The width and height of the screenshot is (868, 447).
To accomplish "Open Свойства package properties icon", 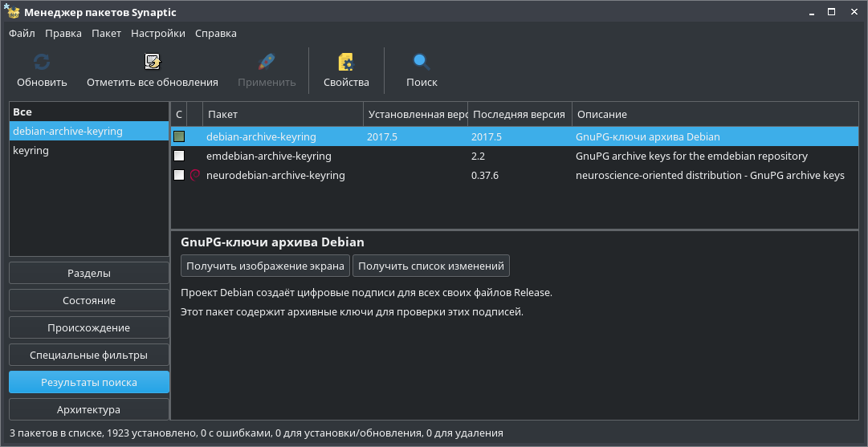I will [346, 62].
